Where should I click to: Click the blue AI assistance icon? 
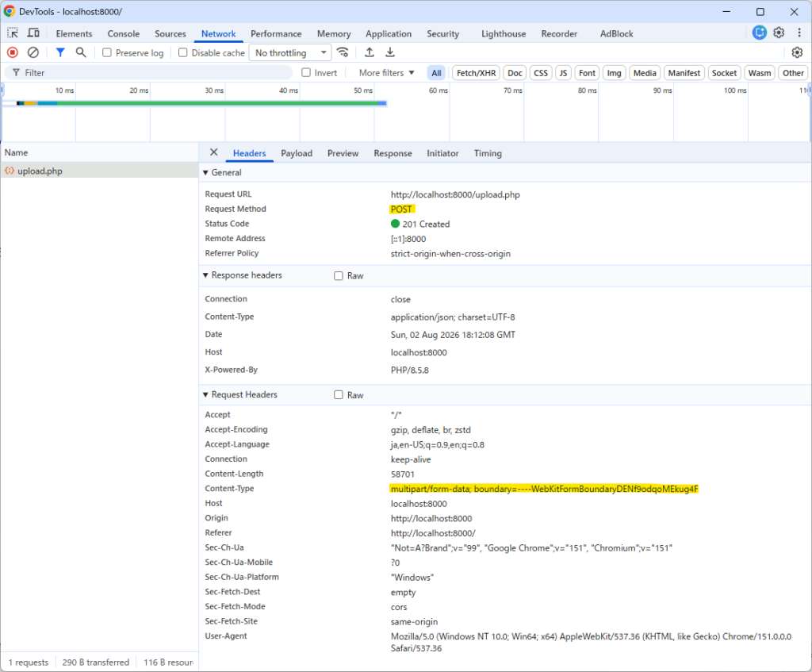[759, 33]
